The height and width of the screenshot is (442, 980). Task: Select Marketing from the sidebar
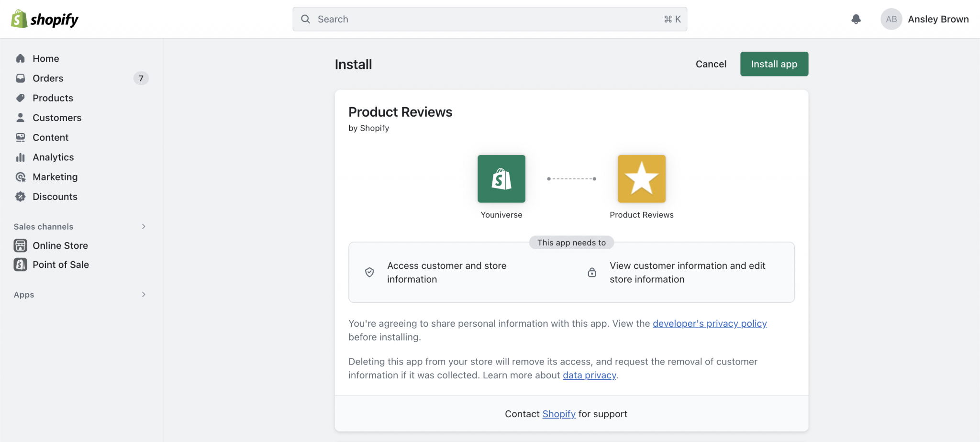55,177
